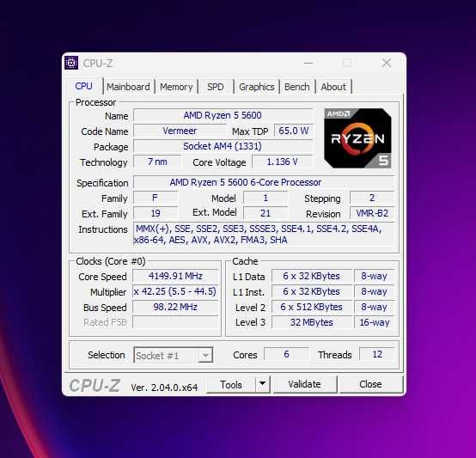The image size is (476, 458).
Task: Click the Ext. Model value '21'
Action: pyautogui.click(x=265, y=213)
